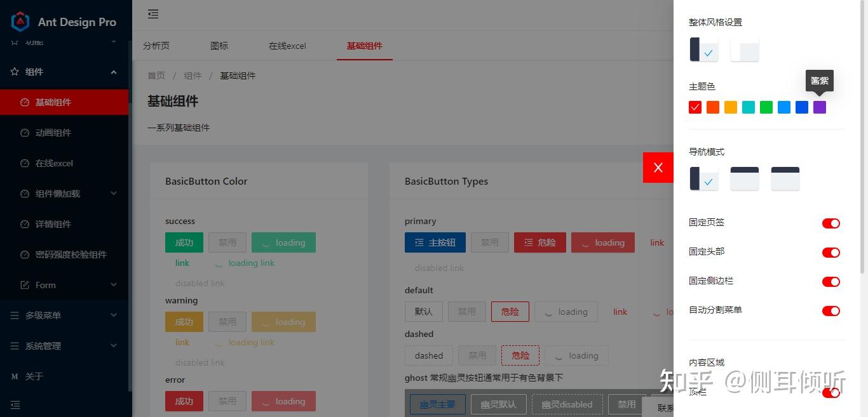
Task: Switch to the 图标 tab
Action: coord(219,46)
